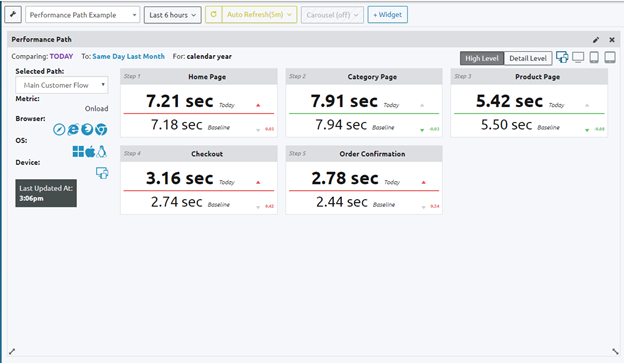Viewport: 624px width, 363px height.
Task: Click the 2.78 sec Order Confirmation value
Action: coord(345,178)
